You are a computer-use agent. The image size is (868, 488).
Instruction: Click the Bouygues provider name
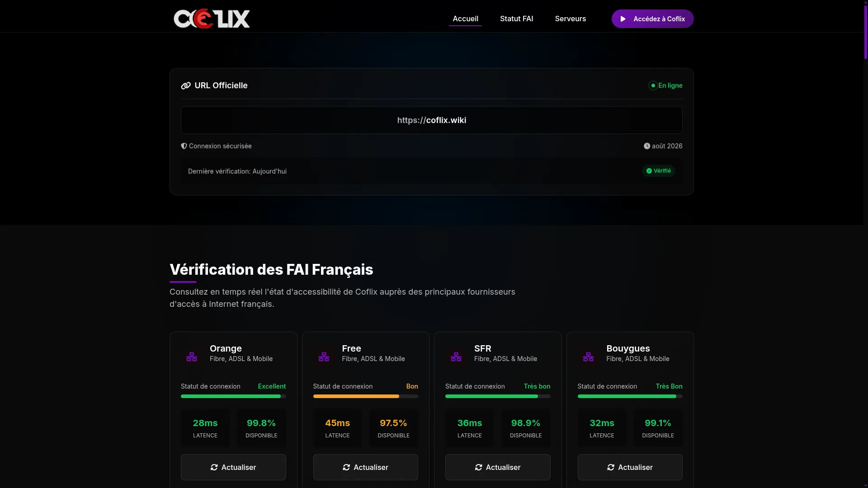tap(628, 348)
